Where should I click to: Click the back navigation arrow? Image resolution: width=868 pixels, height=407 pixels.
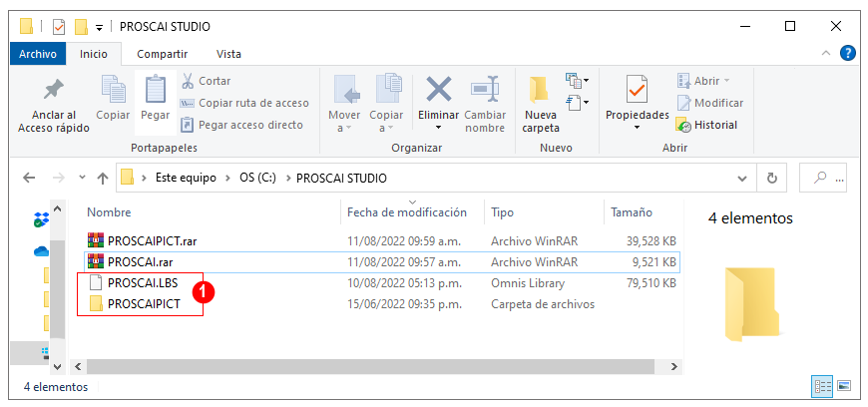(29, 179)
